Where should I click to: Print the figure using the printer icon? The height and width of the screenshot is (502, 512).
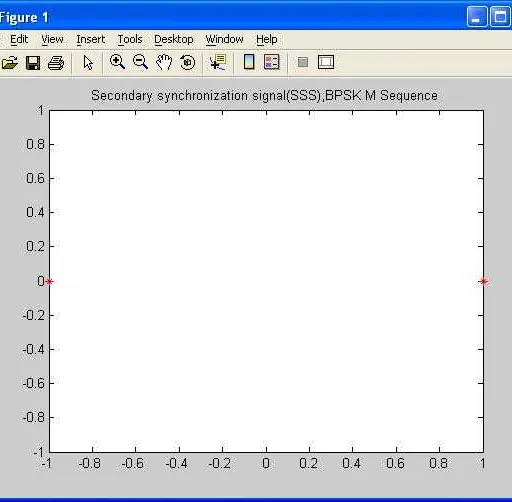tap(56, 63)
